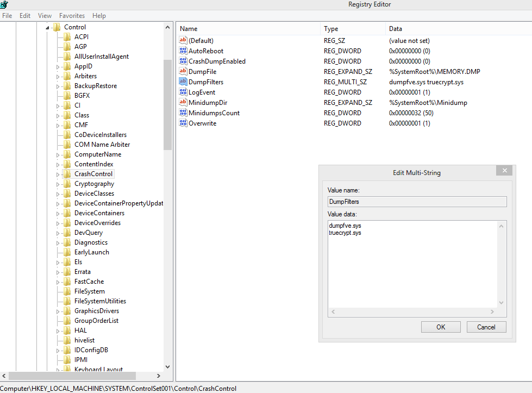Cancel the Edit Multi-String dialog
The width and height of the screenshot is (532, 393).
486,327
